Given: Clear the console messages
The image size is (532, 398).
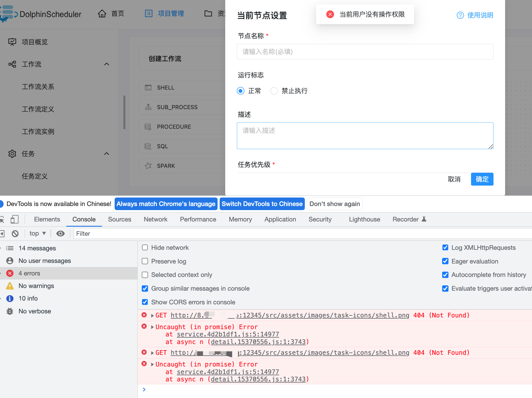Looking at the screenshot, I should [x=15, y=233].
